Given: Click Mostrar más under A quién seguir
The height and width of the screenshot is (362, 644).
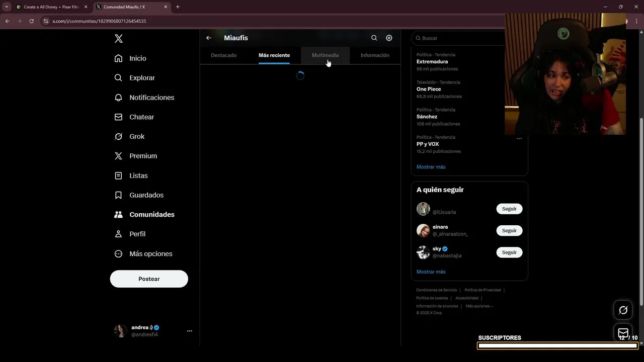Looking at the screenshot, I should click(431, 272).
